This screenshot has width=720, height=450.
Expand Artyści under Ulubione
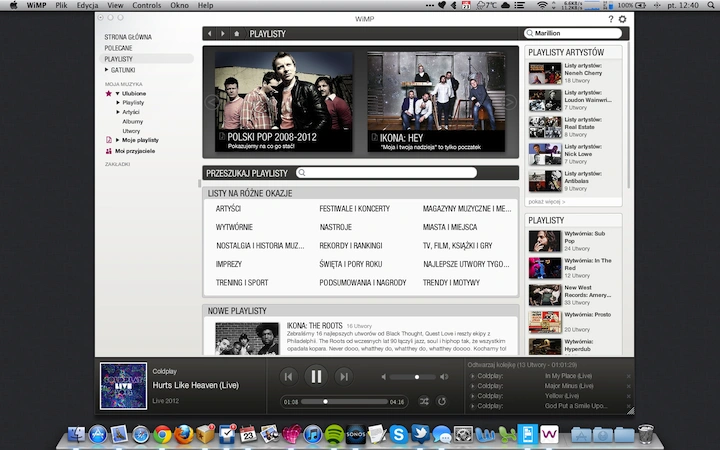click(x=118, y=112)
